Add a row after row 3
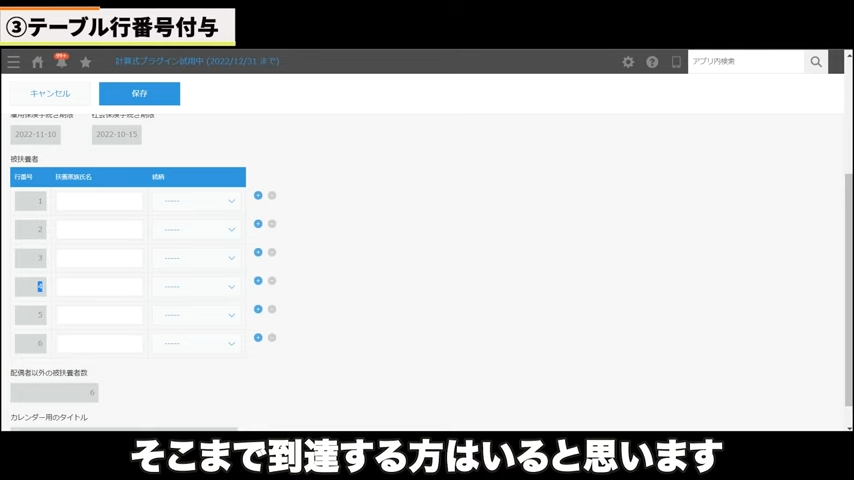 coord(258,252)
